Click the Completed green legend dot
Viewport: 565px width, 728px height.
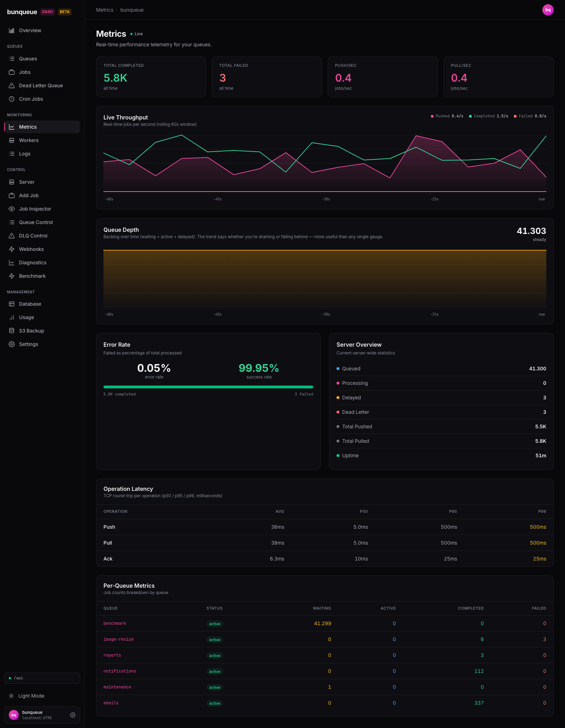click(470, 116)
